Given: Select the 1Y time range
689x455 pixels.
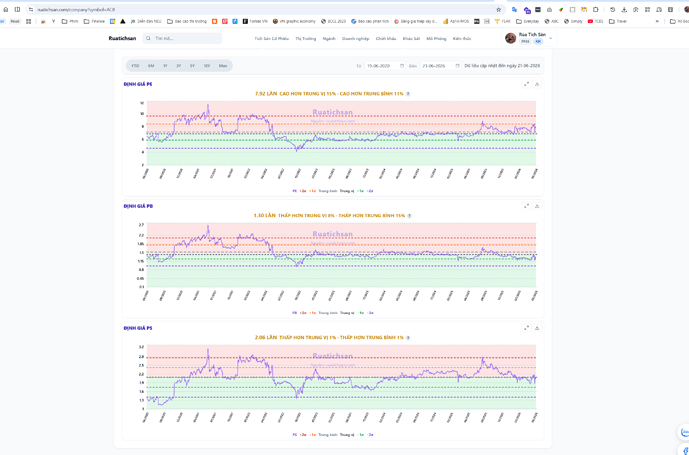Looking at the screenshot, I should 165,66.
